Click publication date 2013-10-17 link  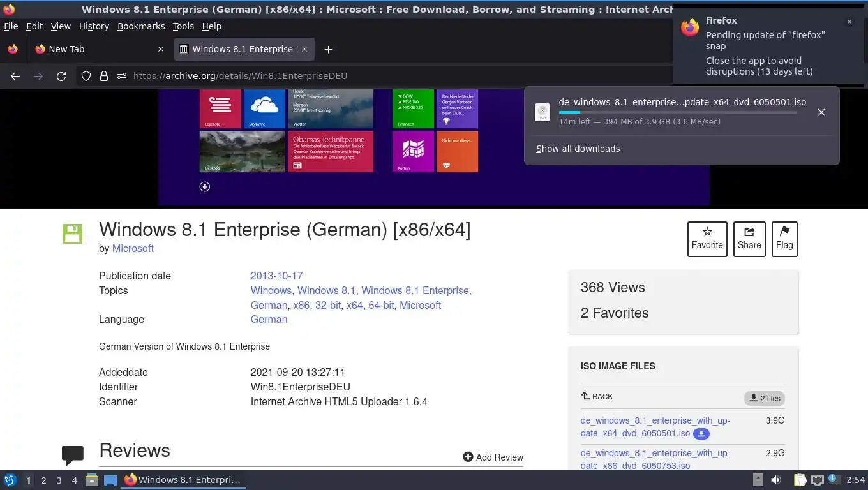click(x=276, y=276)
